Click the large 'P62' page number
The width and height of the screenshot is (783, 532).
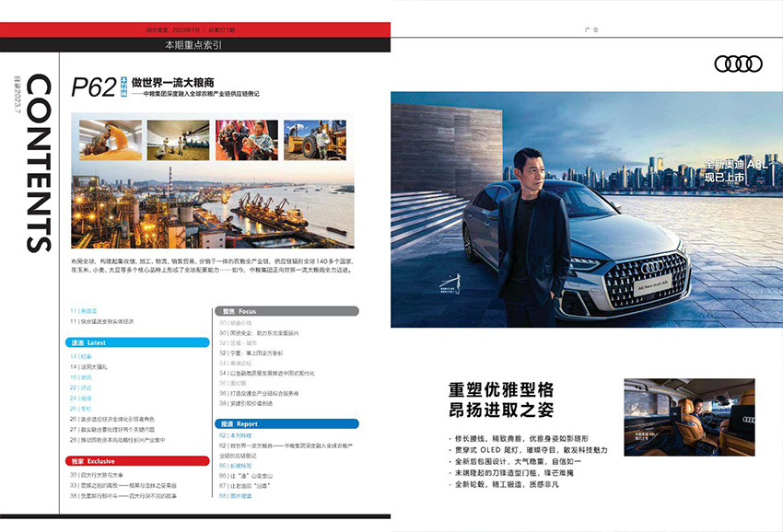(x=93, y=87)
